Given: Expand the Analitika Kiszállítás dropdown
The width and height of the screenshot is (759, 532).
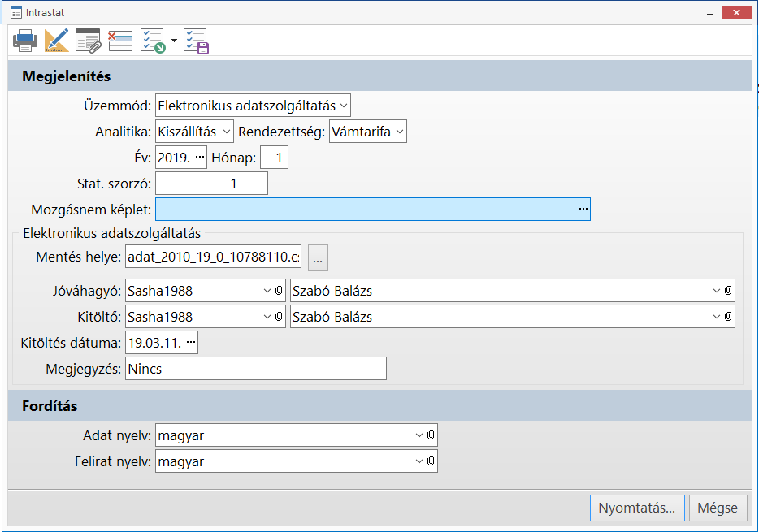Looking at the screenshot, I should (226, 132).
